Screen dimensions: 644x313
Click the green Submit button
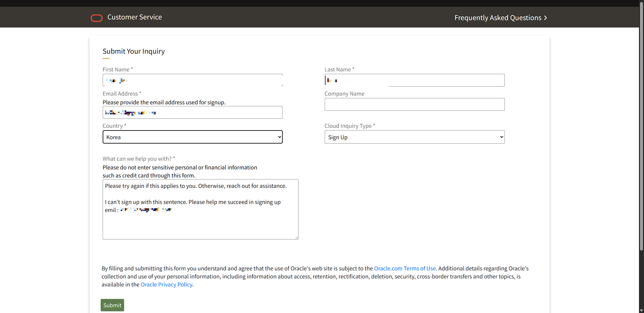(112, 305)
